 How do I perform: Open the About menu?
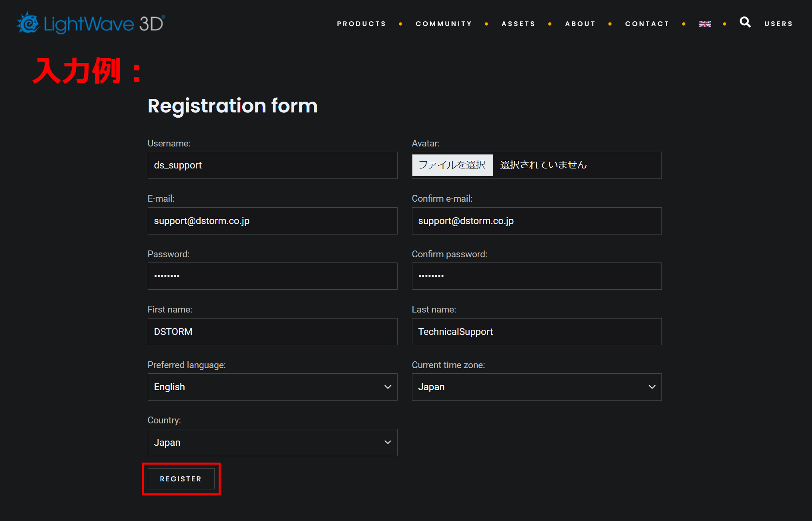(580, 24)
